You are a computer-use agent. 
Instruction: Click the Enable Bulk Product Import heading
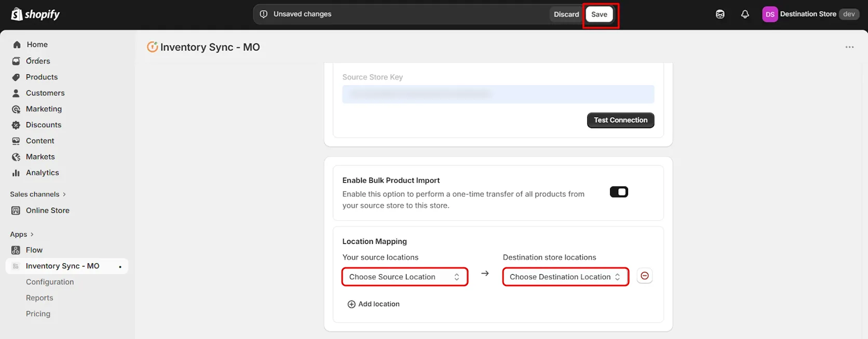[x=391, y=181]
